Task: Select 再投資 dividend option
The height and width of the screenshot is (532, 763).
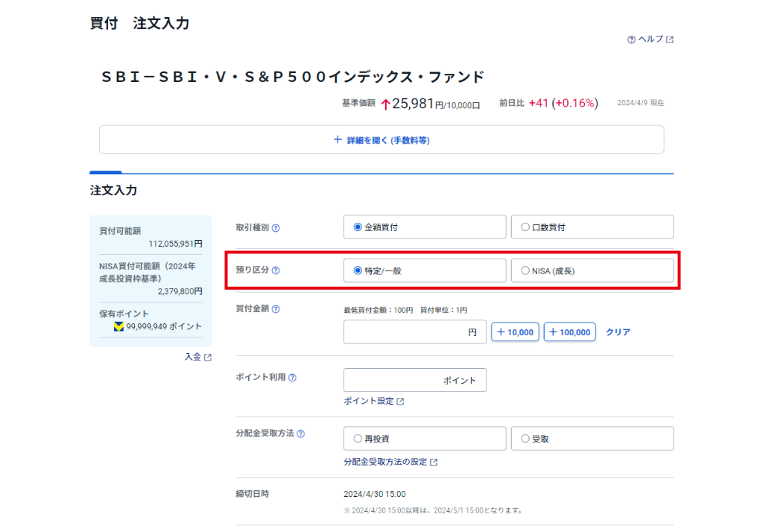Action: (x=425, y=439)
